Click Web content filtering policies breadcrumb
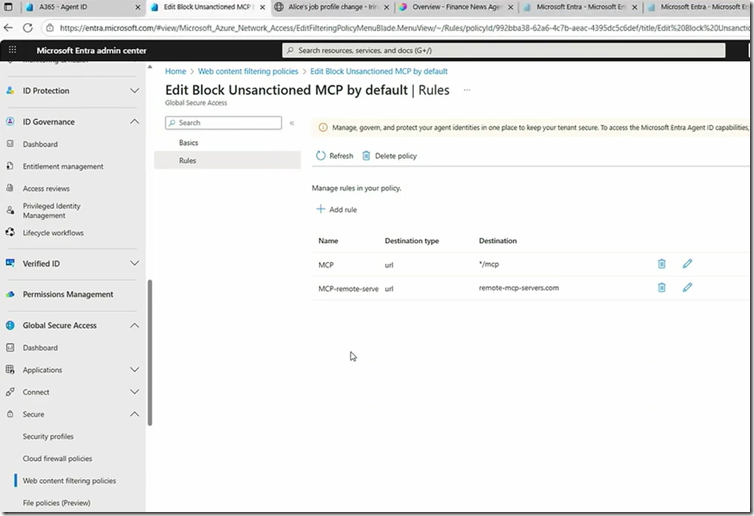The image size is (754, 516). pos(248,71)
